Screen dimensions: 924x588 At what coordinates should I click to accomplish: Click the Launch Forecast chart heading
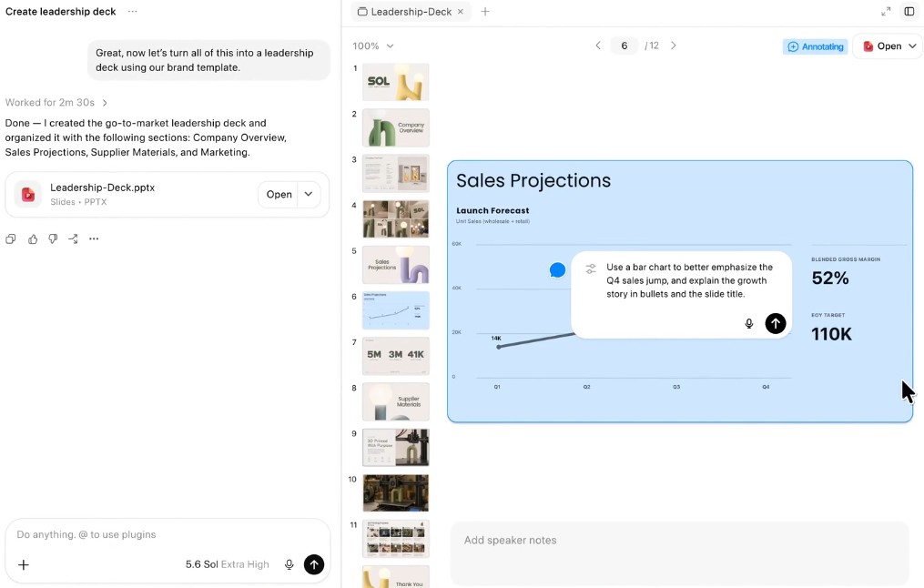(x=492, y=210)
